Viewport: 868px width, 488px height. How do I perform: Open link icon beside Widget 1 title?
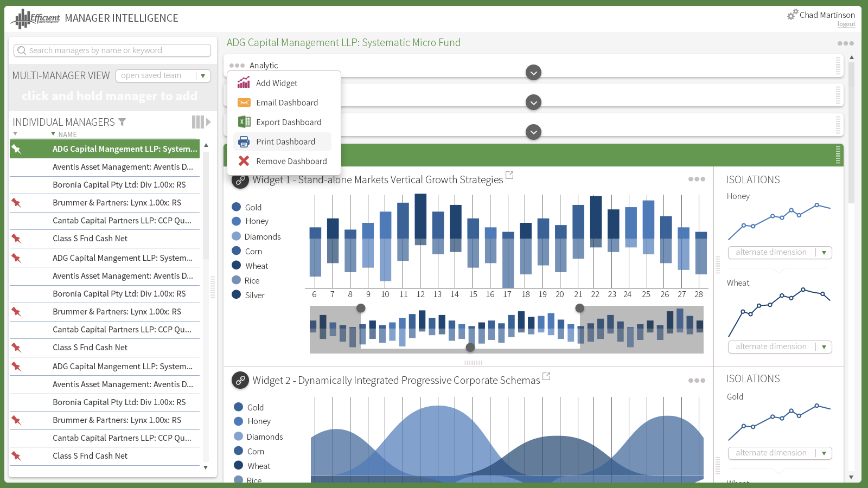tap(240, 180)
